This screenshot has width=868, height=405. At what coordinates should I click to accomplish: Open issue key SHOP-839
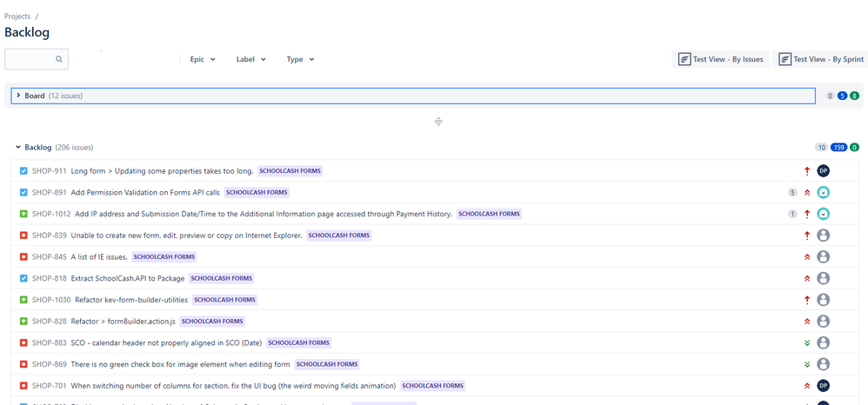coord(50,236)
